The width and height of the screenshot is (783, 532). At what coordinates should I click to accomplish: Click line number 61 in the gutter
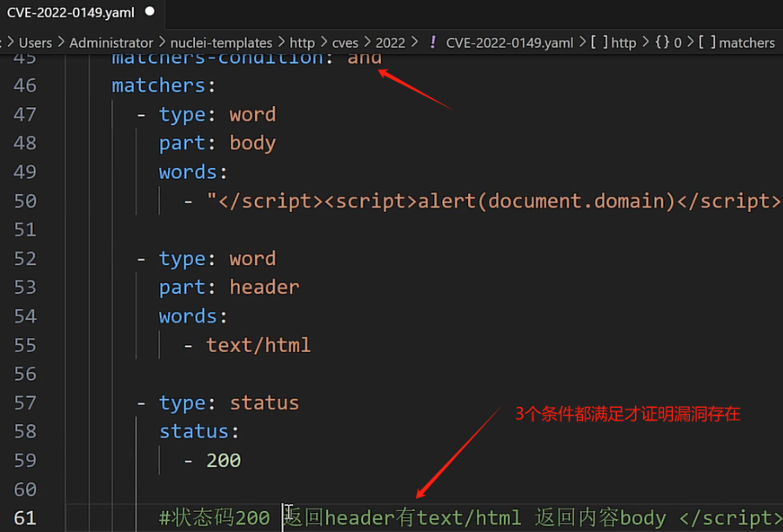25,518
